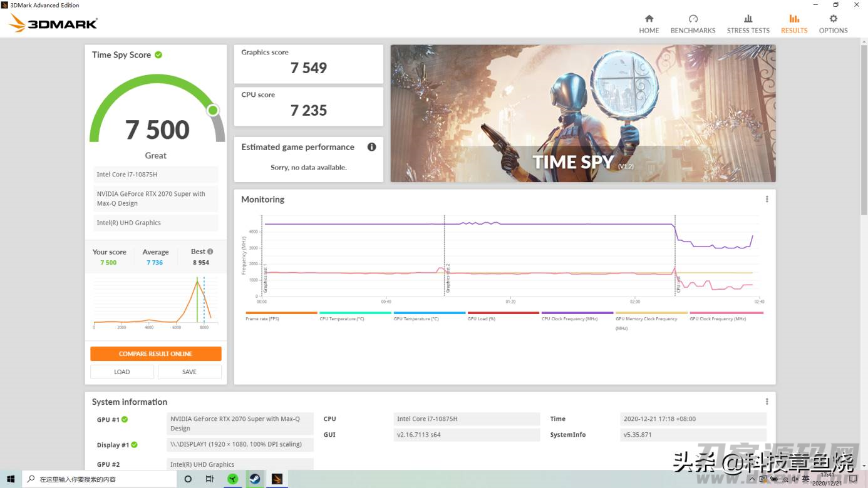Image resolution: width=868 pixels, height=488 pixels.
Task: Open the System information three-dot menu
Action: [x=767, y=402]
